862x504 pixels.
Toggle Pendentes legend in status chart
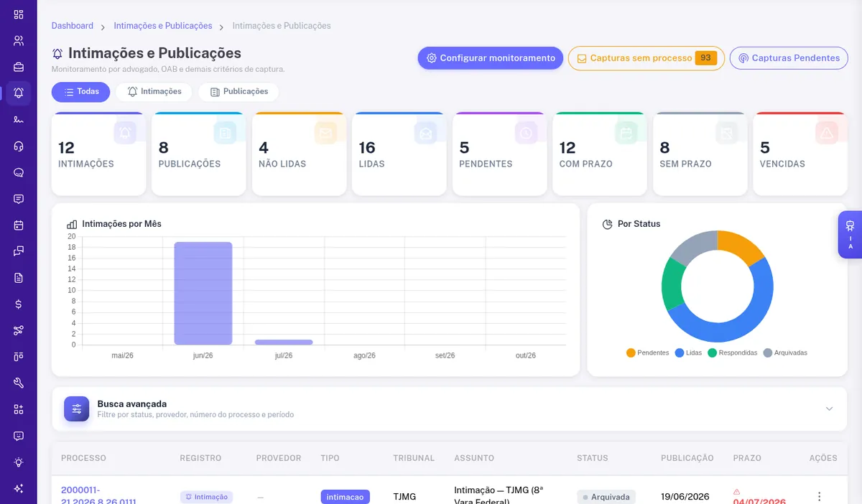tap(647, 353)
